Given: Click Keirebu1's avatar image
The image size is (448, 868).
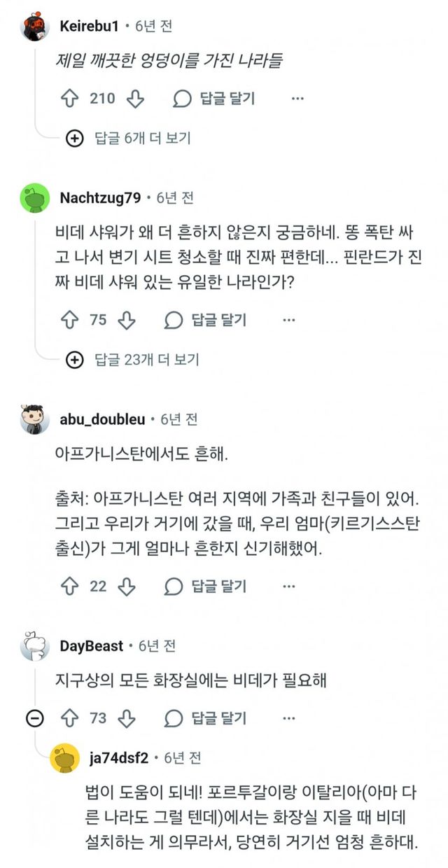Looking at the screenshot, I should [x=35, y=27].
